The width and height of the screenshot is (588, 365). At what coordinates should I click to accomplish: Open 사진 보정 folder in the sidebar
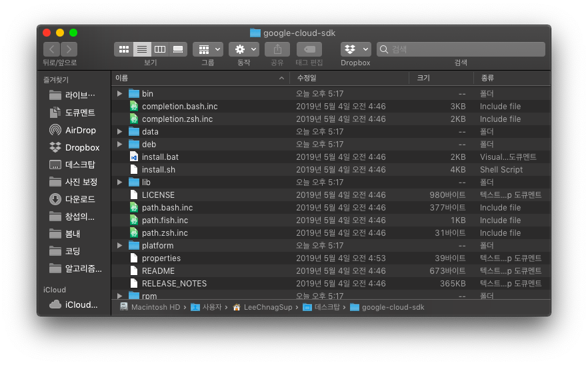pyautogui.click(x=73, y=182)
